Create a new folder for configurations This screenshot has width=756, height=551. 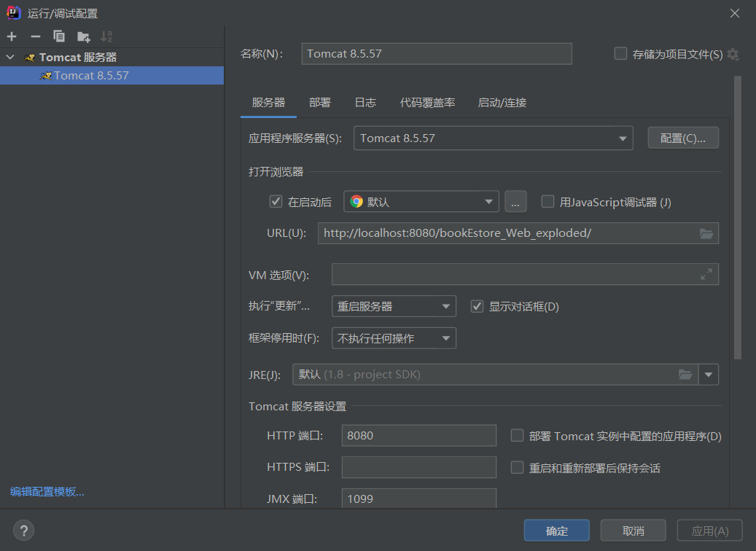(x=83, y=36)
